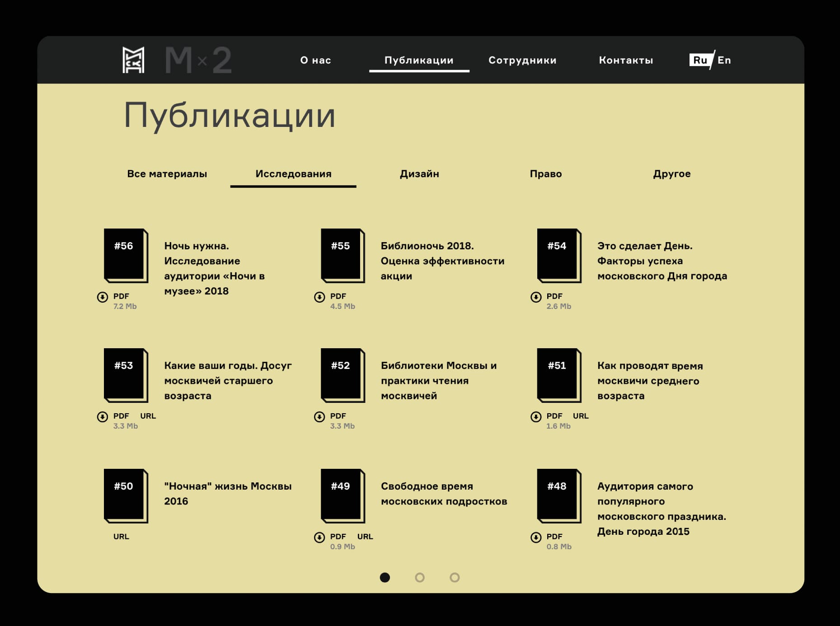
Task: Click download icon for publication #56
Action: 103,297
